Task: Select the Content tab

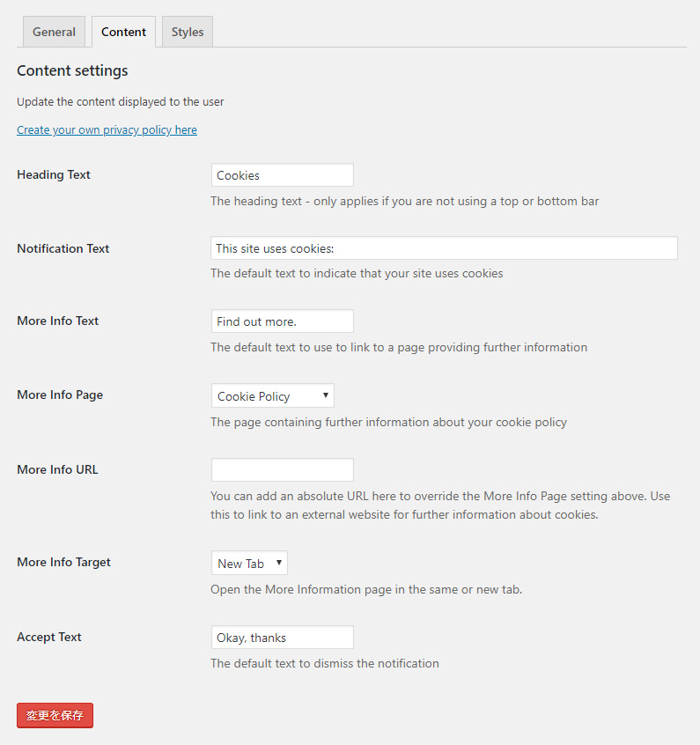Action: (x=123, y=32)
